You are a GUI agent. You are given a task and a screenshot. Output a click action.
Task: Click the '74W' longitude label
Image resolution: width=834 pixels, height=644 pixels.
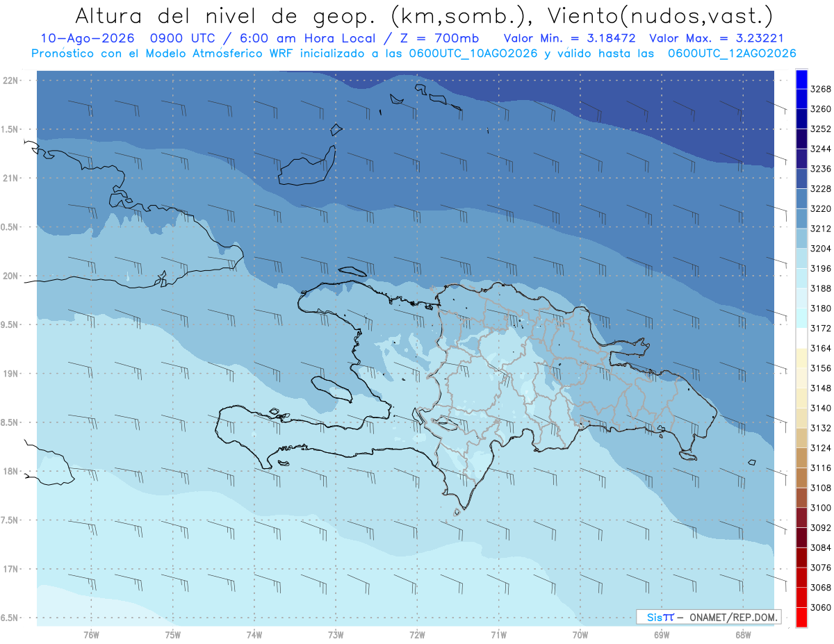tap(254, 635)
